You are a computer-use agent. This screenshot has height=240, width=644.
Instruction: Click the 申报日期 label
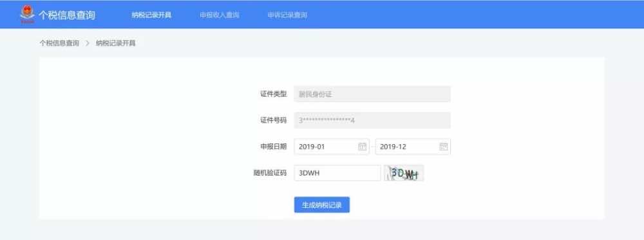(x=274, y=147)
